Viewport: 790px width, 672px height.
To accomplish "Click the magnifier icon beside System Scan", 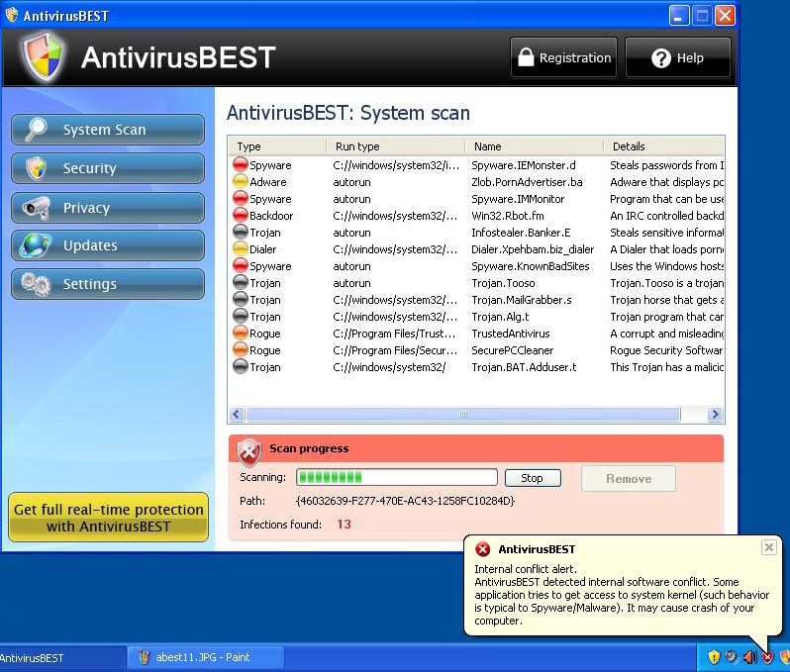I will [x=37, y=130].
